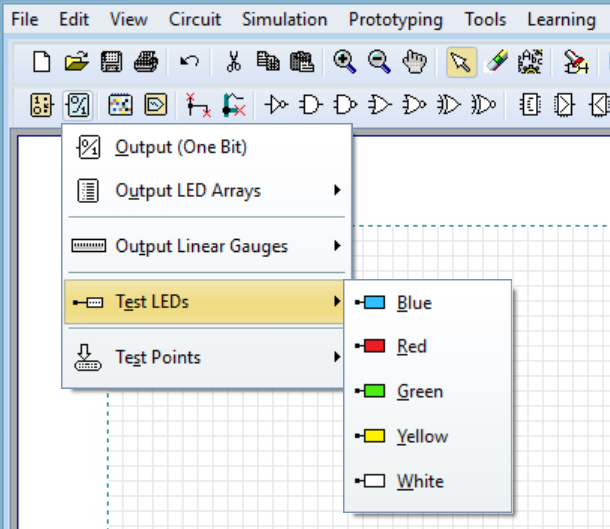
Task: Place an XOR gate
Action: (449, 105)
